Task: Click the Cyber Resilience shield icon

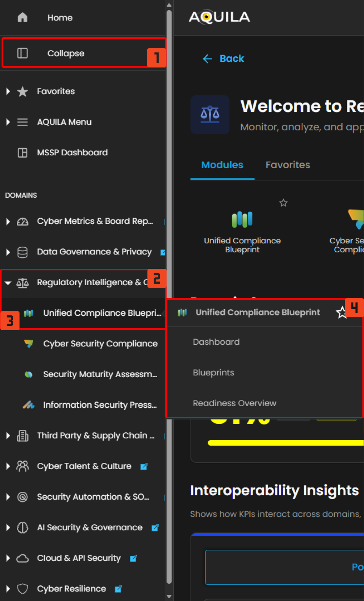Action: point(23,589)
